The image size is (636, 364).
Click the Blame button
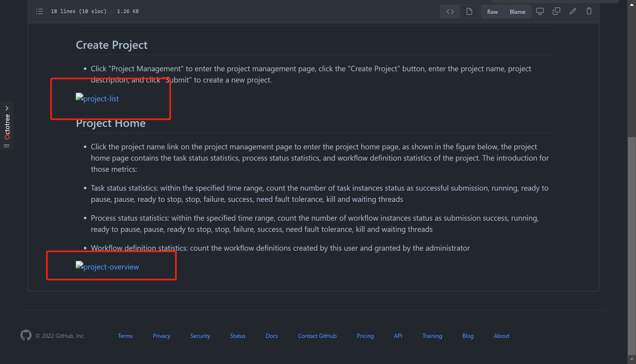click(517, 12)
